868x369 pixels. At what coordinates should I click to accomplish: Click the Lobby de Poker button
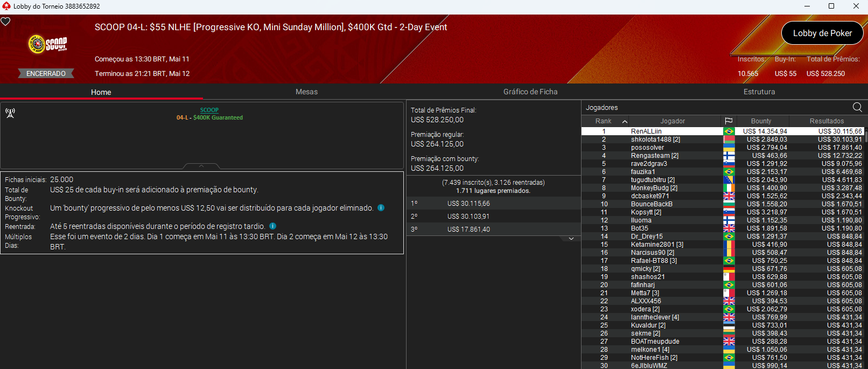pos(822,33)
